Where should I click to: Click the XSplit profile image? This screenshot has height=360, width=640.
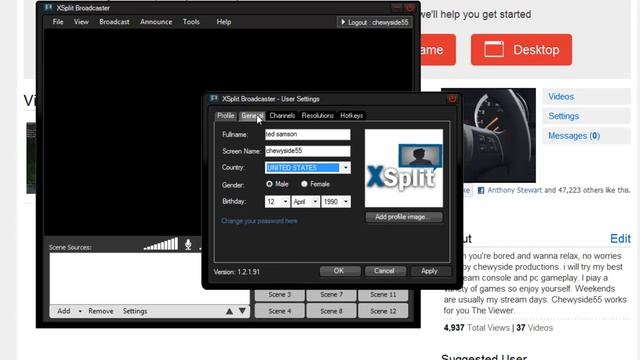(x=404, y=168)
